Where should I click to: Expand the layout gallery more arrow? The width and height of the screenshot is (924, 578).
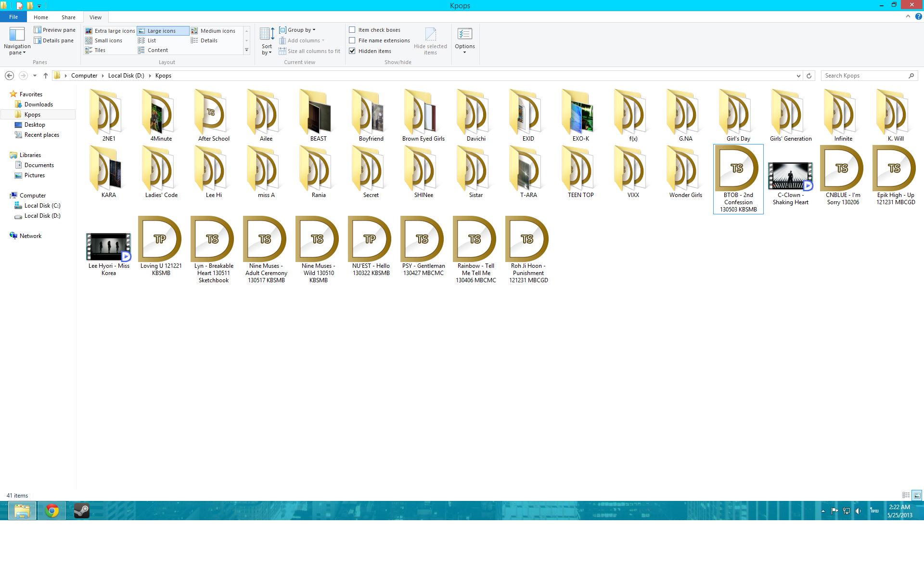point(247,50)
